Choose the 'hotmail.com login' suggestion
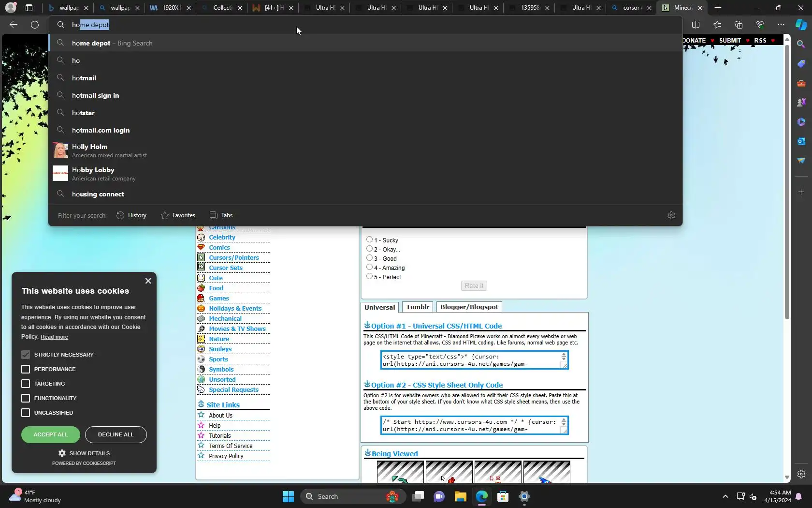This screenshot has width=812, height=508. 365,130
